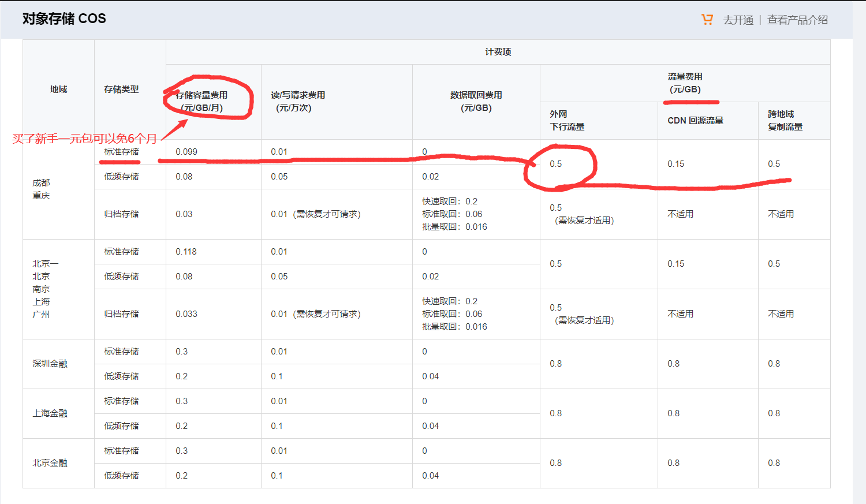Click the 地域 column header
Viewport: 866px width, 504px height.
pos(58,89)
